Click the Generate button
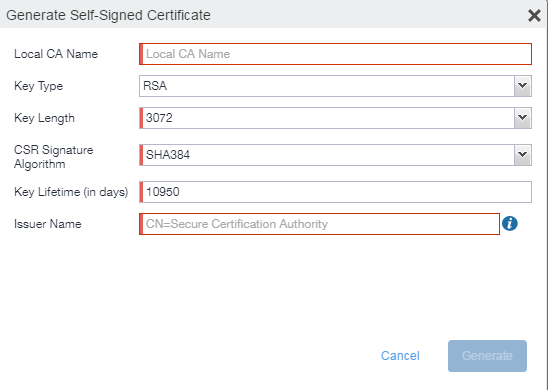Screen dimensions: 548x390 click(x=487, y=356)
